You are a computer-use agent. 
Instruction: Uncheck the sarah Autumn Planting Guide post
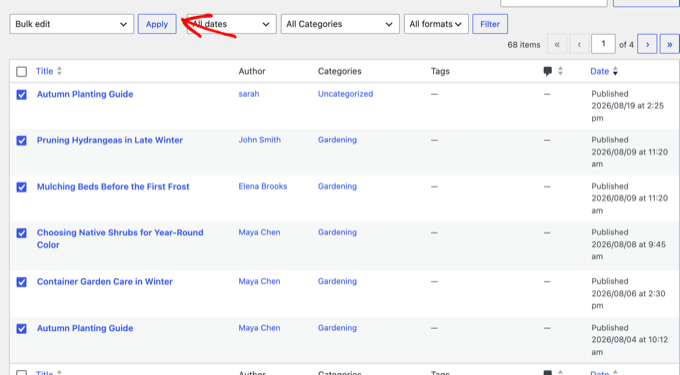[x=21, y=95]
